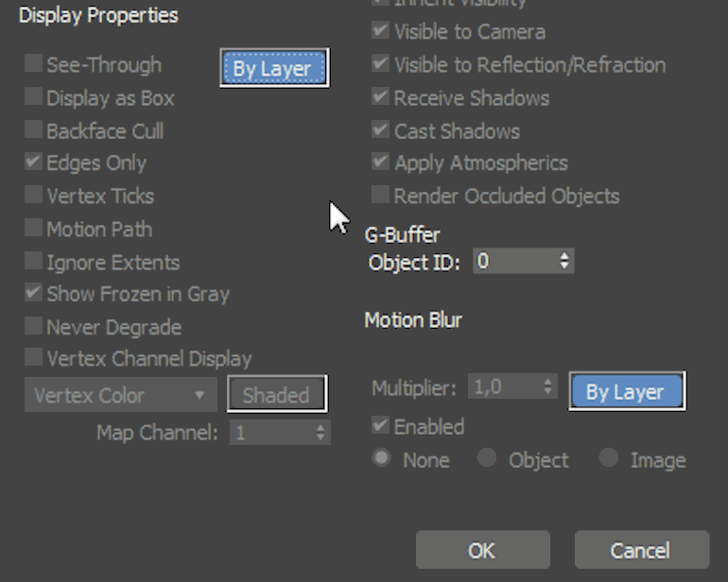This screenshot has height=582, width=728.
Task: Click the Shaded button
Action: 276,395
